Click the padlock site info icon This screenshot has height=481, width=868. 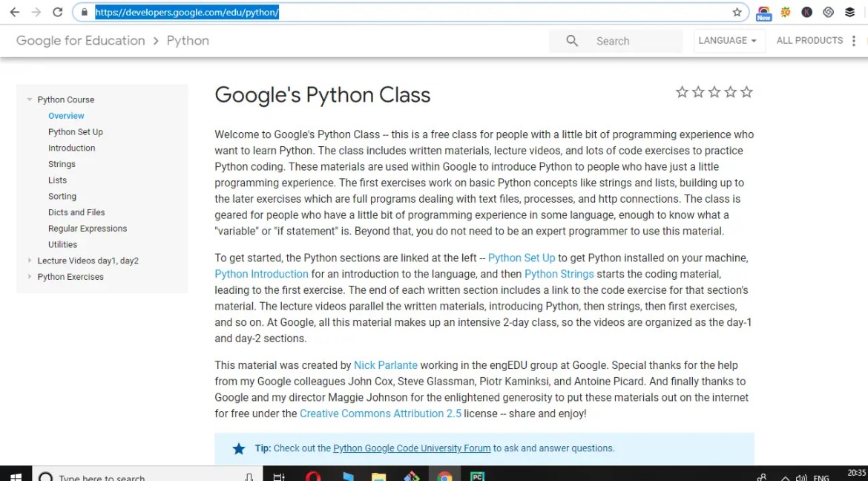coord(84,12)
